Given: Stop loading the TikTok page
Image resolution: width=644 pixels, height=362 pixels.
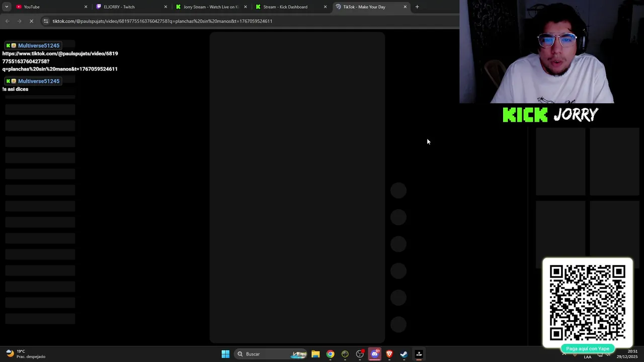Looking at the screenshot, I should coord(31,21).
